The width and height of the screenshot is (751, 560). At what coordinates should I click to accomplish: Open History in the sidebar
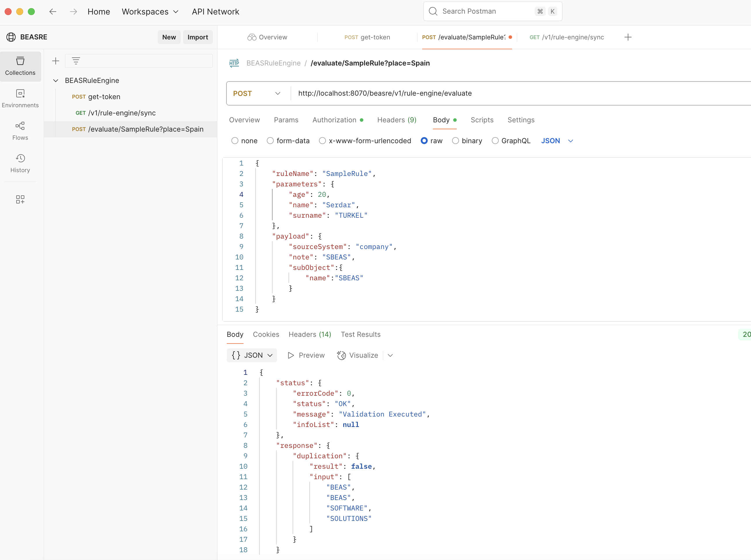coord(20,164)
